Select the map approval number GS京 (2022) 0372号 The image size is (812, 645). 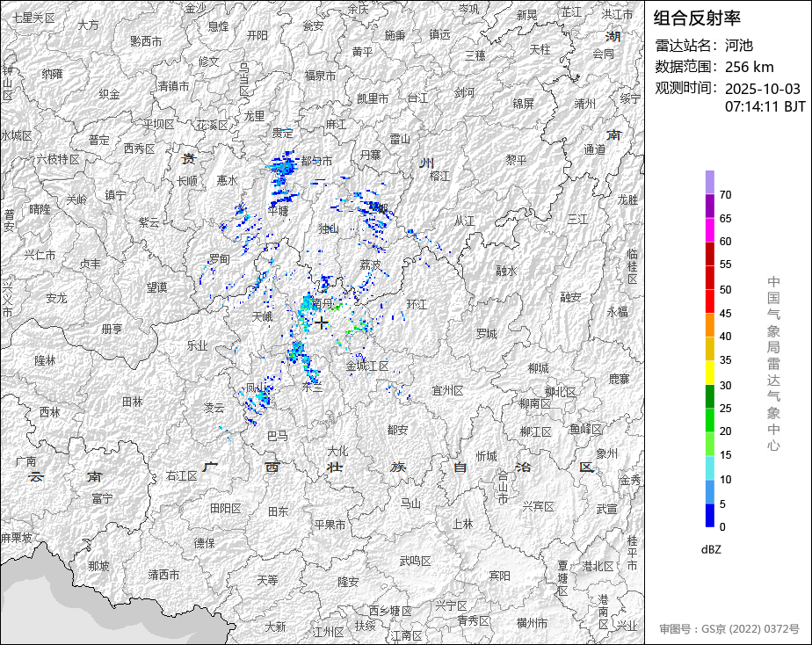pos(750,629)
